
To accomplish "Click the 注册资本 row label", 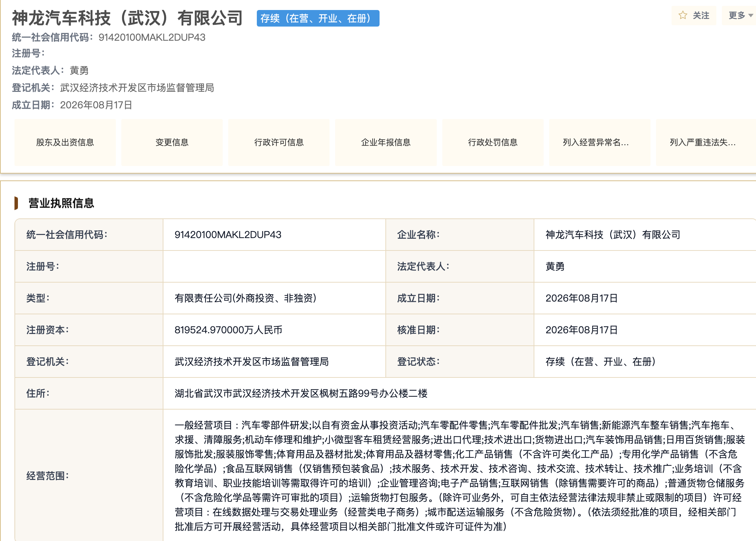I will 48,330.
